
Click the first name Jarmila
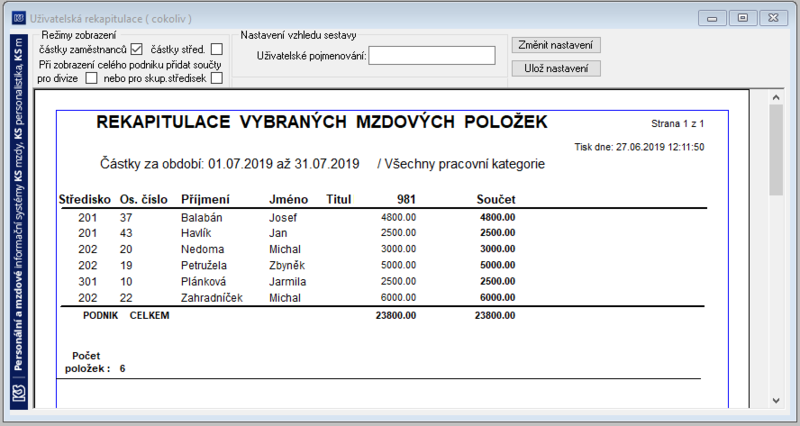pyautogui.click(x=288, y=282)
